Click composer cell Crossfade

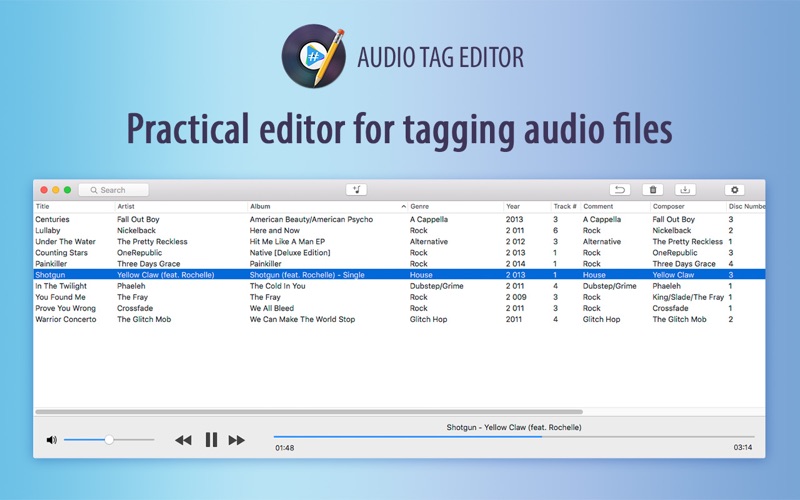pos(670,308)
